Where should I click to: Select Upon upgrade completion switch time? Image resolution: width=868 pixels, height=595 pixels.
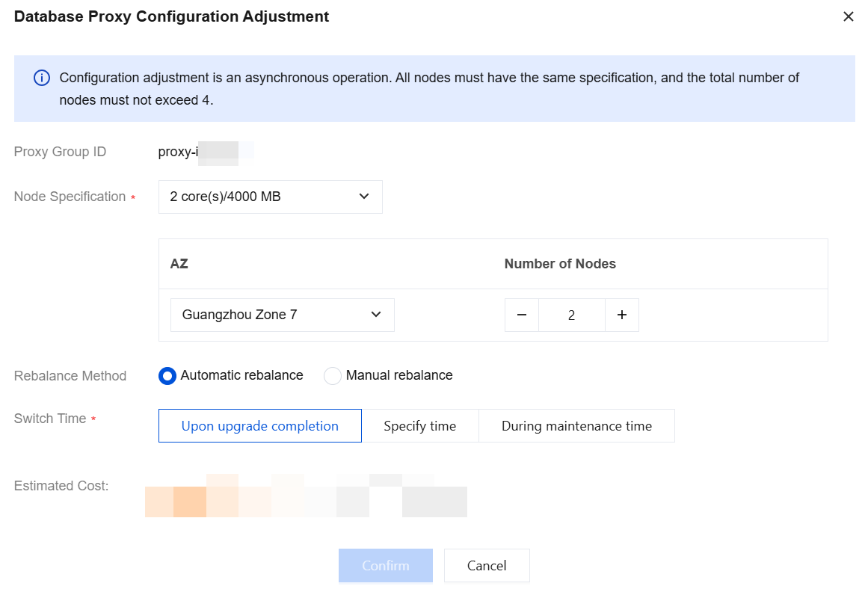click(x=260, y=425)
